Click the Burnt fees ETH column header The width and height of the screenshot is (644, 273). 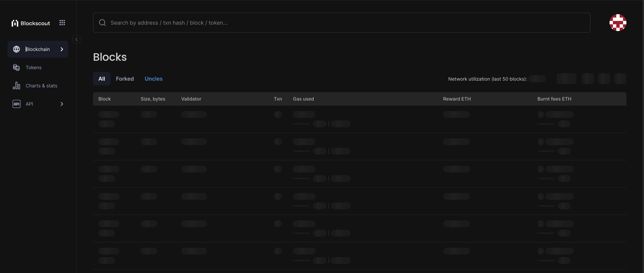(x=554, y=99)
